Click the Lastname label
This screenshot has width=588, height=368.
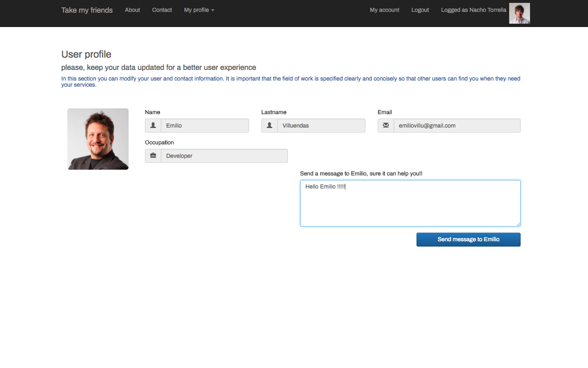point(274,112)
